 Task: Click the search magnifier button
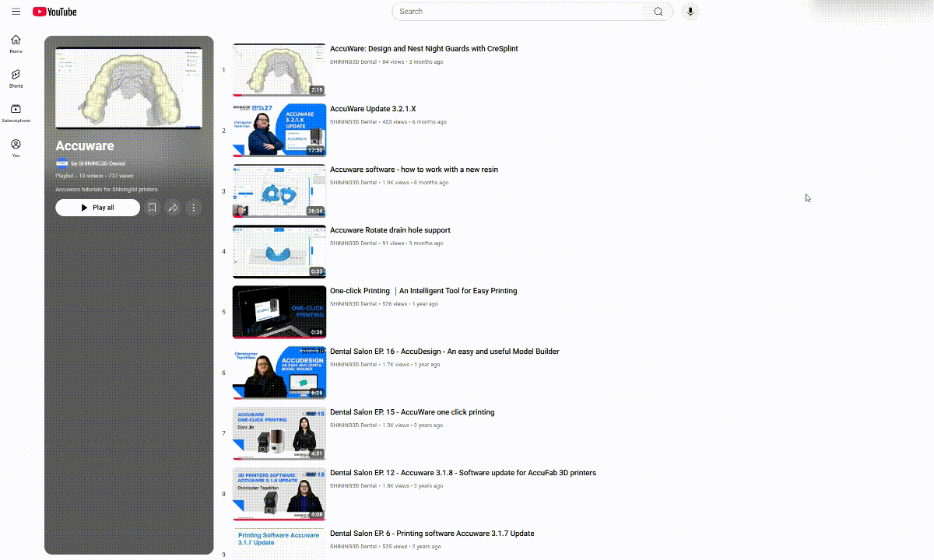(x=658, y=12)
